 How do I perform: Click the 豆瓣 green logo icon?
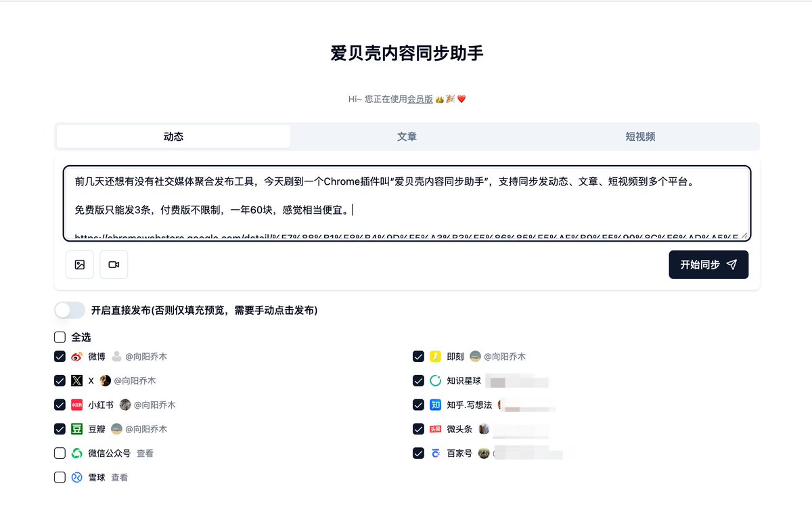[77, 429]
